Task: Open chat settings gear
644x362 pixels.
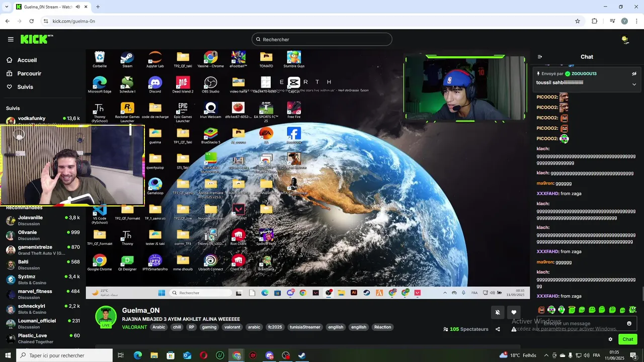Action: click(610, 339)
